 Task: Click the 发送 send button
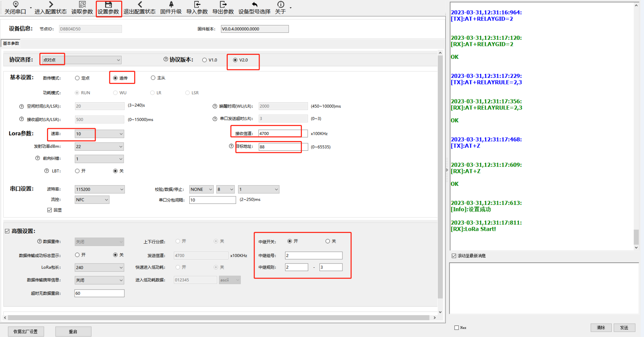coord(624,328)
